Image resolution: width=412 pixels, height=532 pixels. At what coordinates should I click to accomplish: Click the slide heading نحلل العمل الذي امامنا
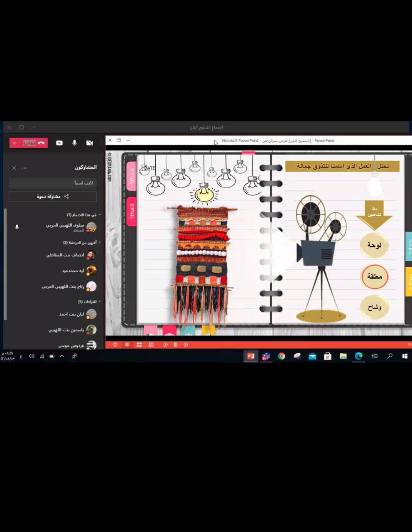[343, 166]
